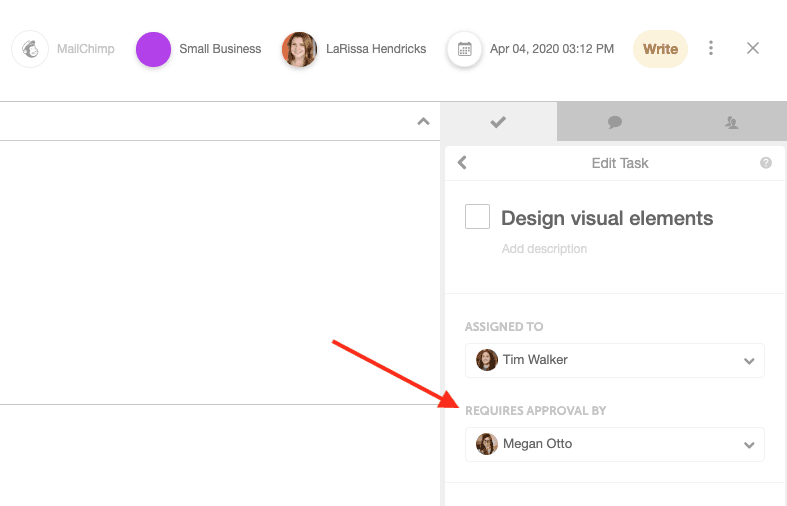The width and height of the screenshot is (787, 506).
Task: Click the Add description field
Action: 544,249
